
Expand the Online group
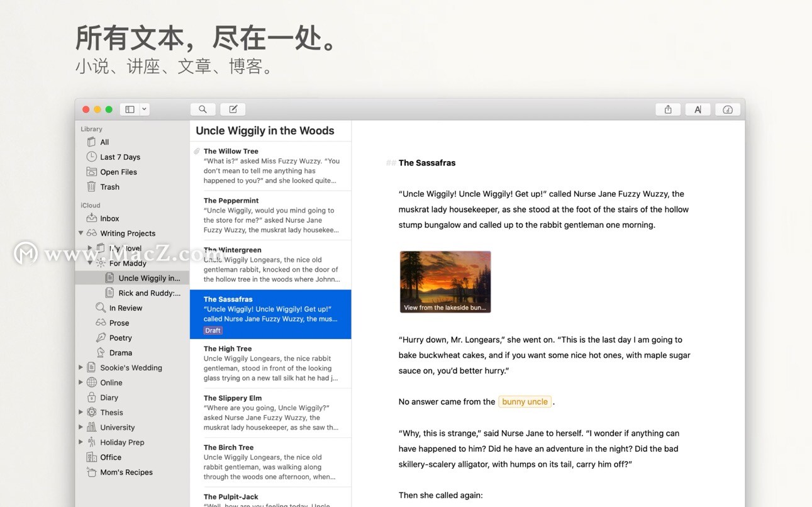coord(81,382)
